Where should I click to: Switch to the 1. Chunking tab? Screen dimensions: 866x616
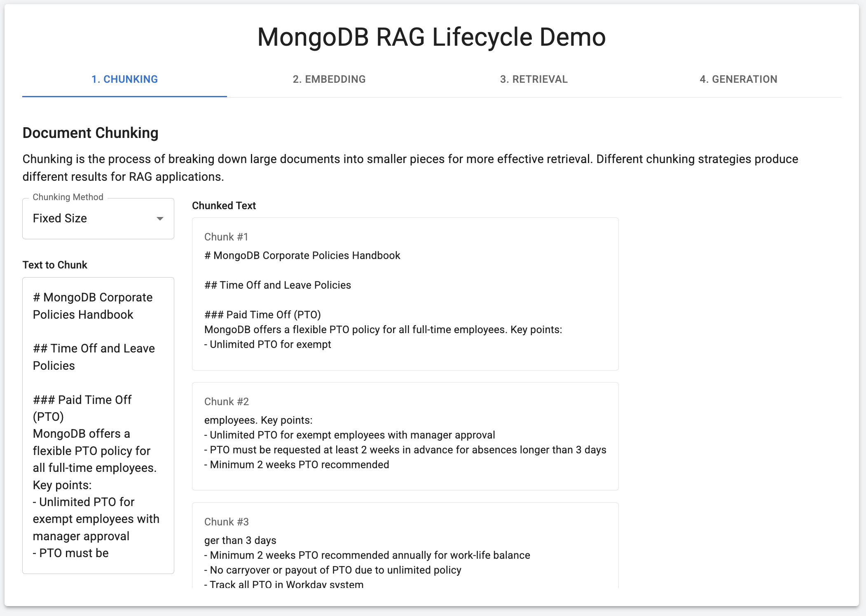(124, 79)
